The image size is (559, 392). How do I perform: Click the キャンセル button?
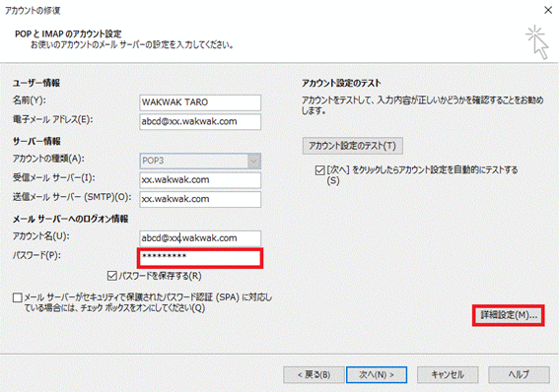click(x=448, y=375)
